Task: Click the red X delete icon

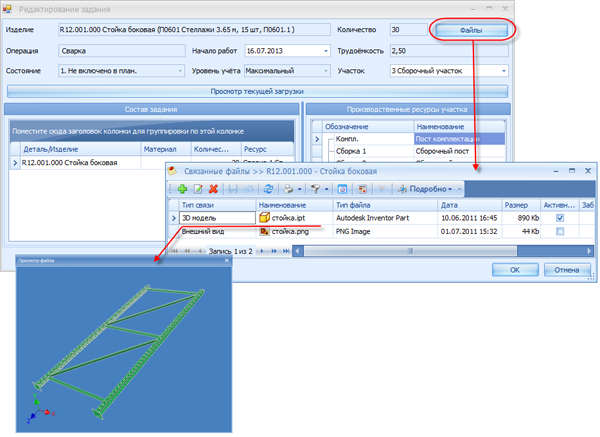Action: coord(213,188)
